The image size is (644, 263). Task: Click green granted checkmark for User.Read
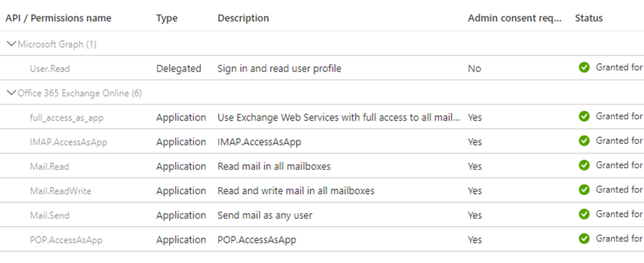pyautogui.click(x=584, y=68)
